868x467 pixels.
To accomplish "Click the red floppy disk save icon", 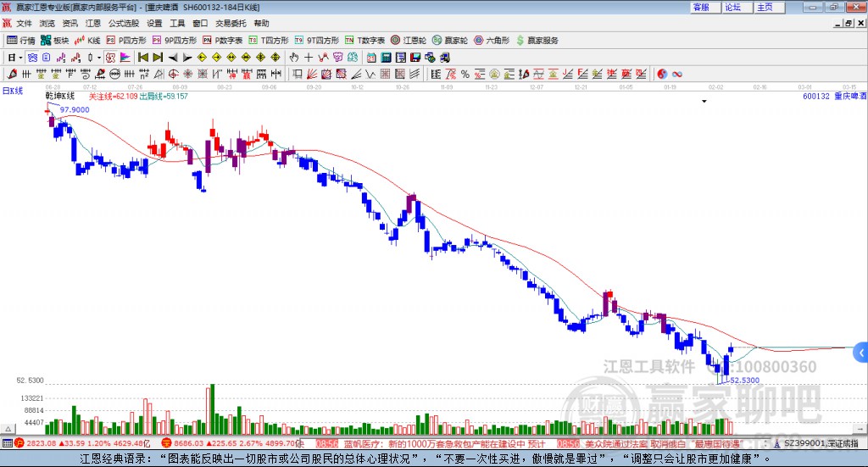I will tap(415, 58).
